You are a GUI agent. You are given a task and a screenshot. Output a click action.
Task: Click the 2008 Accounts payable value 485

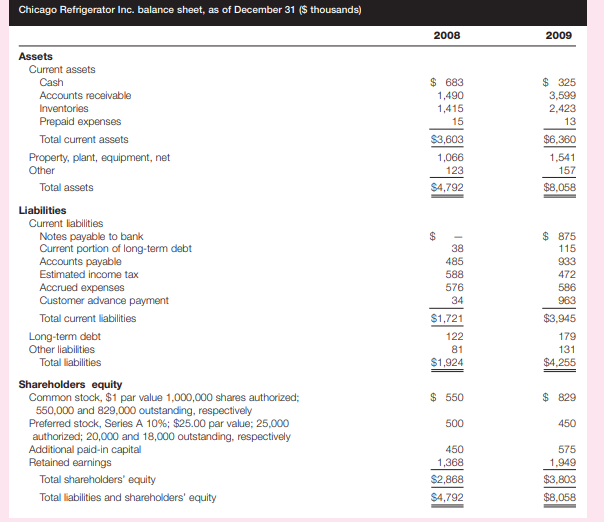tap(455, 262)
